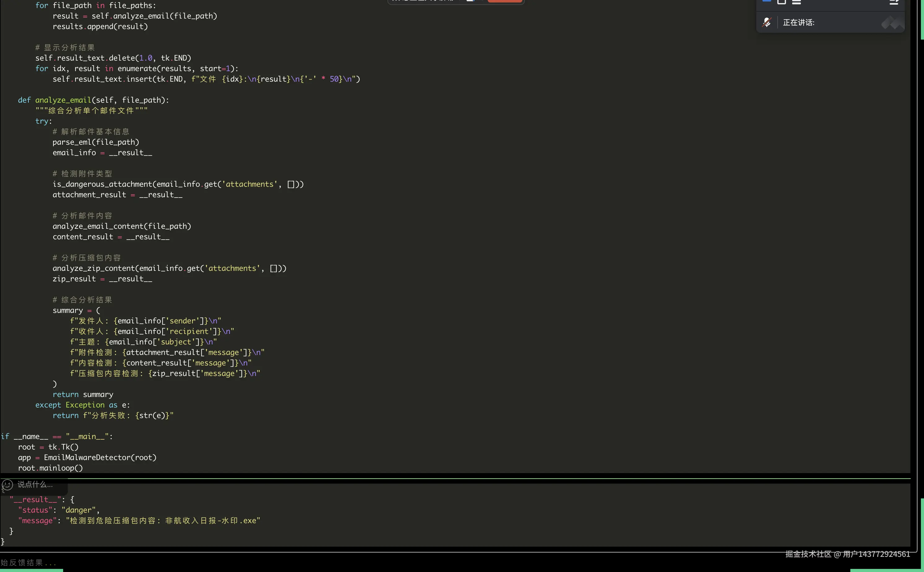This screenshot has width=924, height=572.
Task: Open the list lines icon in meeting panel
Action: point(797,2)
